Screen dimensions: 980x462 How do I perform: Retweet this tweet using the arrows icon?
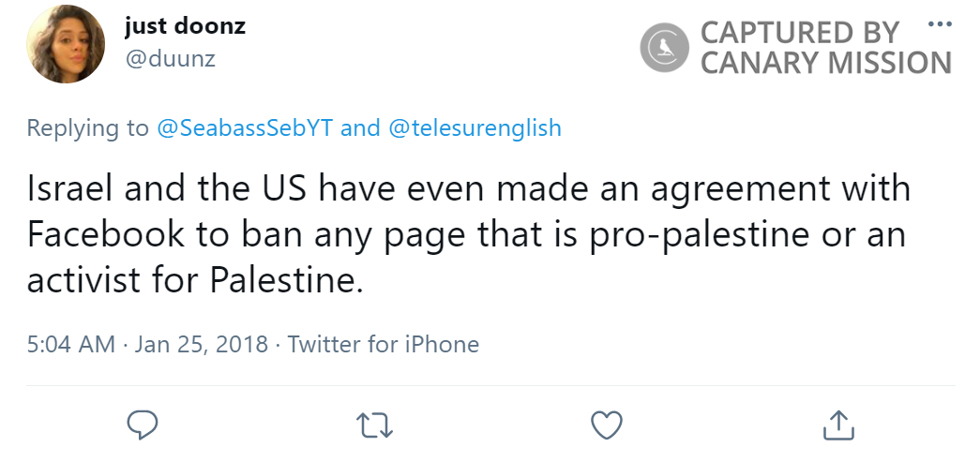(x=375, y=425)
